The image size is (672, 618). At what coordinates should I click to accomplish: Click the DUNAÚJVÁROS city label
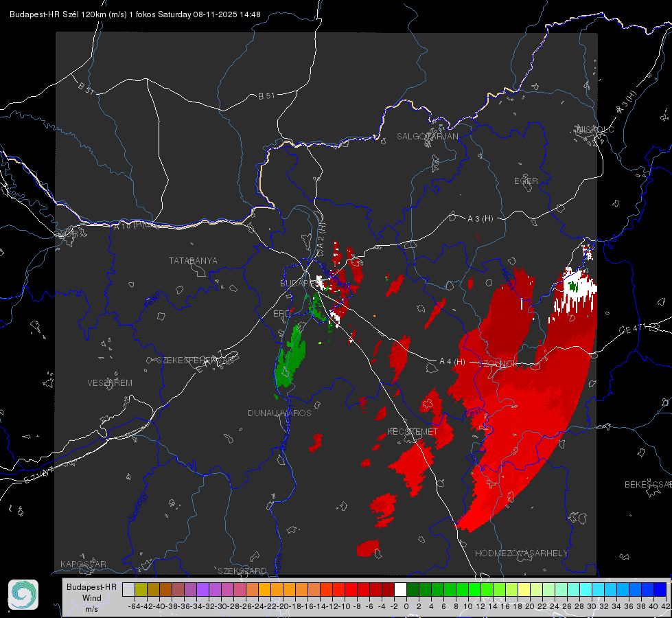tap(279, 413)
